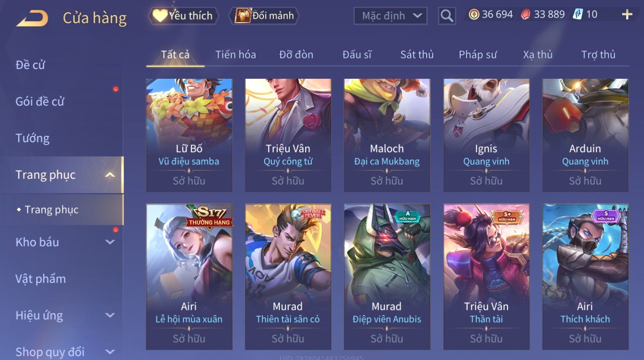Open the Mặc định sort dropdown
Screen dimensions: 644x360
click(x=390, y=16)
